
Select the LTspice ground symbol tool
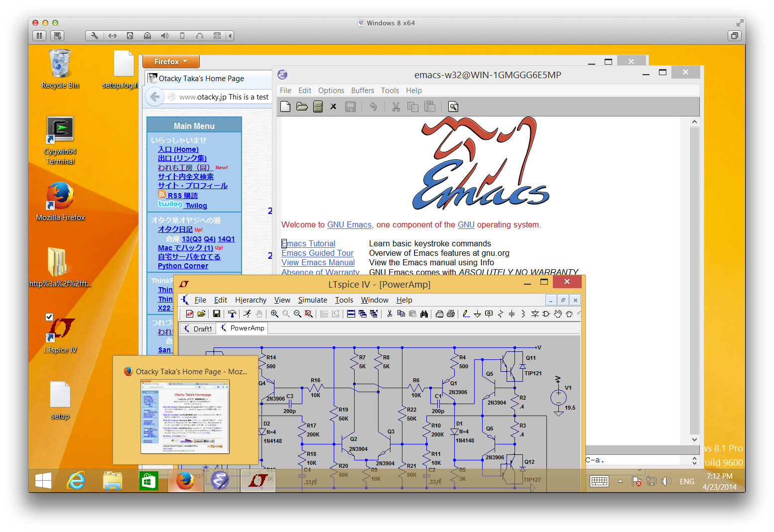pos(477,314)
